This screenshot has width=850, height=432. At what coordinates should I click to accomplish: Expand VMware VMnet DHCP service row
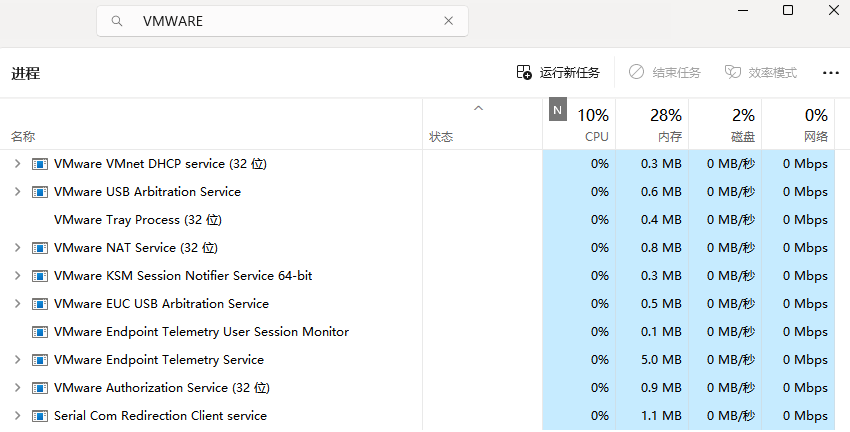17,163
